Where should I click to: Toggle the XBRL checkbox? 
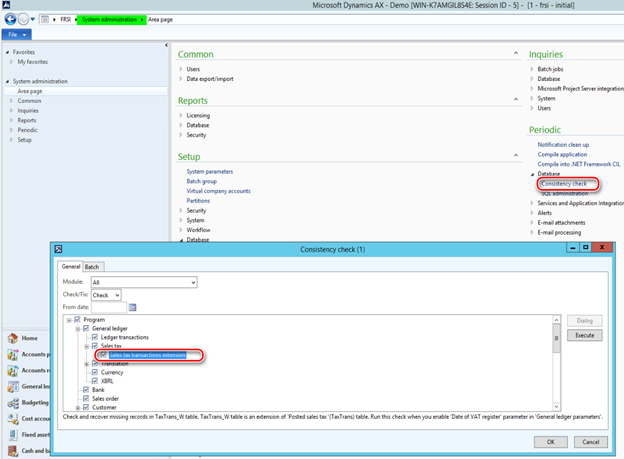(x=95, y=381)
